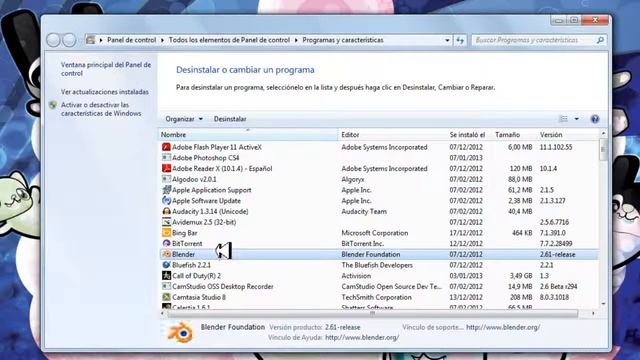Go forward with the forward arrow button
The width and height of the screenshot is (640, 360).
coord(69,40)
